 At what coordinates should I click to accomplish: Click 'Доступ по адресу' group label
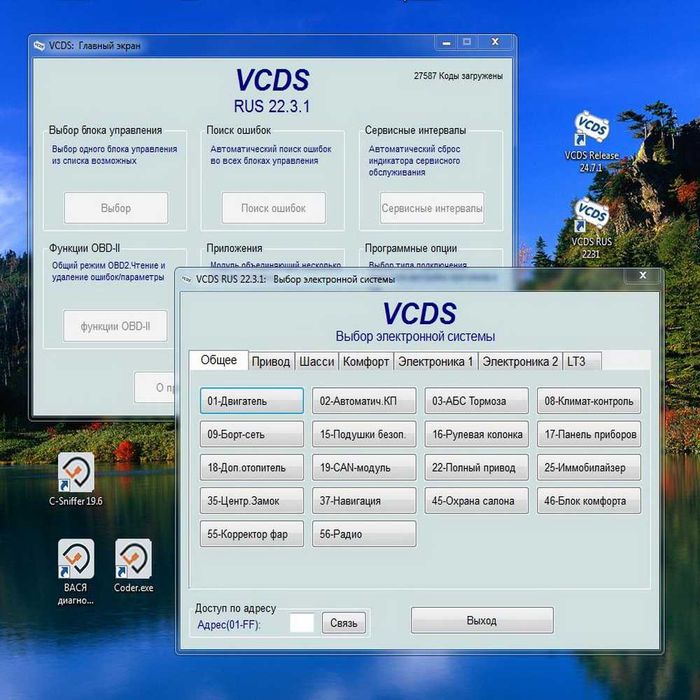(x=235, y=608)
